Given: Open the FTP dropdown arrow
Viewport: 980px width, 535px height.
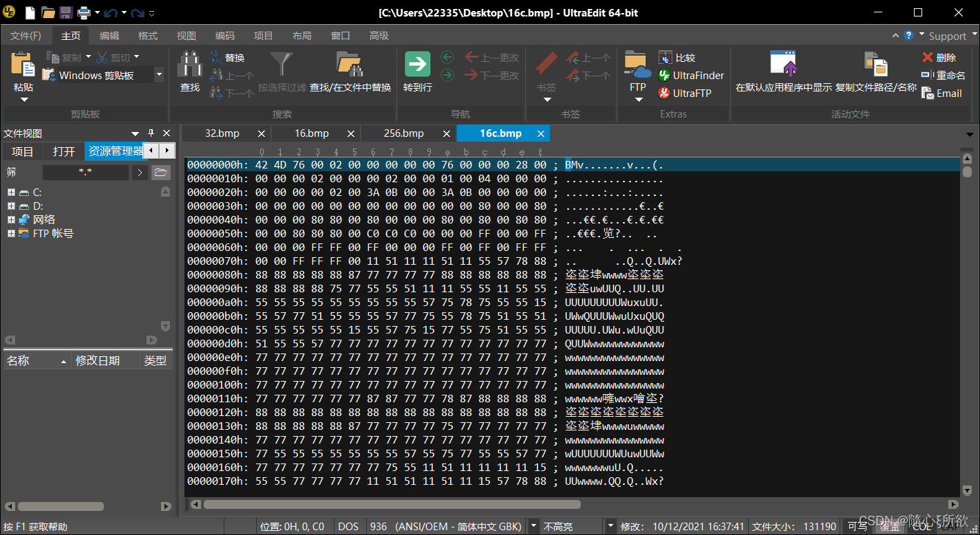Looking at the screenshot, I should click(638, 100).
